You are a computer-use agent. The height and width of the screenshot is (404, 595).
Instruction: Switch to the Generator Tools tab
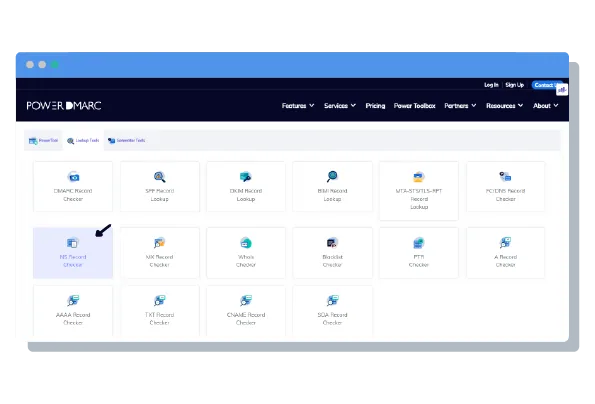pos(127,141)
